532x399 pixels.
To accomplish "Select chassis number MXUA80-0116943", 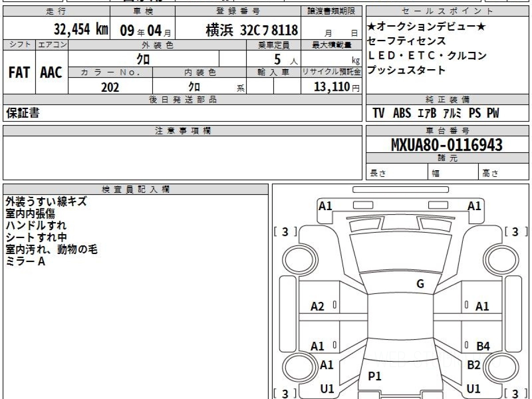I will coord(447,145).
